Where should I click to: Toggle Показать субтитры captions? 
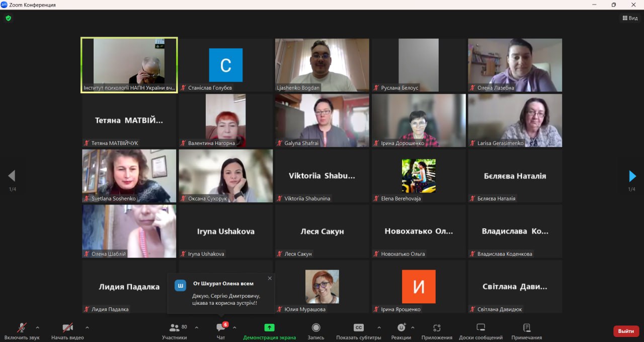[358, 330]
